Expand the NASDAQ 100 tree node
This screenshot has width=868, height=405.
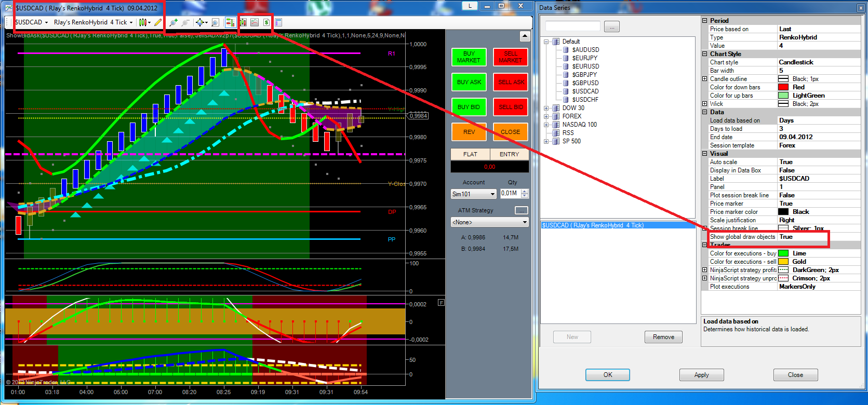[546, 125]
